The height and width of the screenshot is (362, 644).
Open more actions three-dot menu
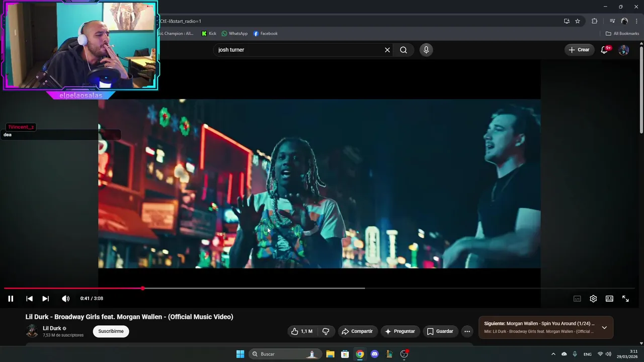click(467, 331)
